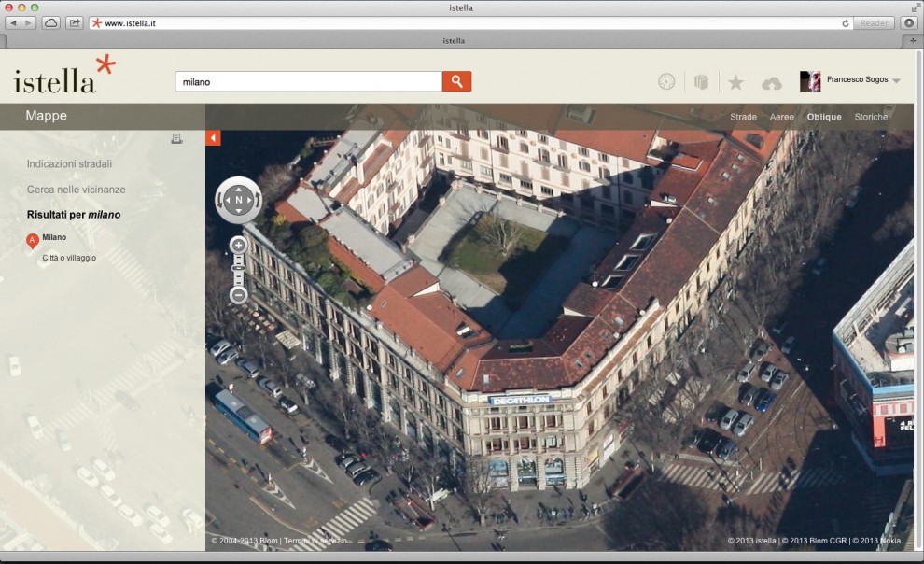Select the red A map marker result
The image size is (924, 564).
pyautogui.click(x=33, y=241)
